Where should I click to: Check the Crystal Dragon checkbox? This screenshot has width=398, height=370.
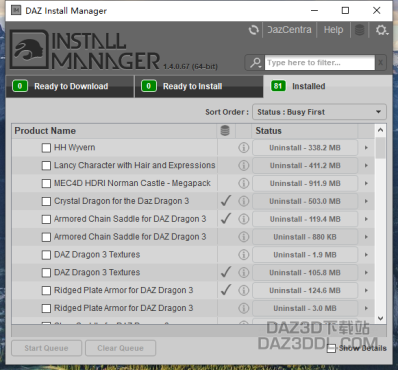46,201
